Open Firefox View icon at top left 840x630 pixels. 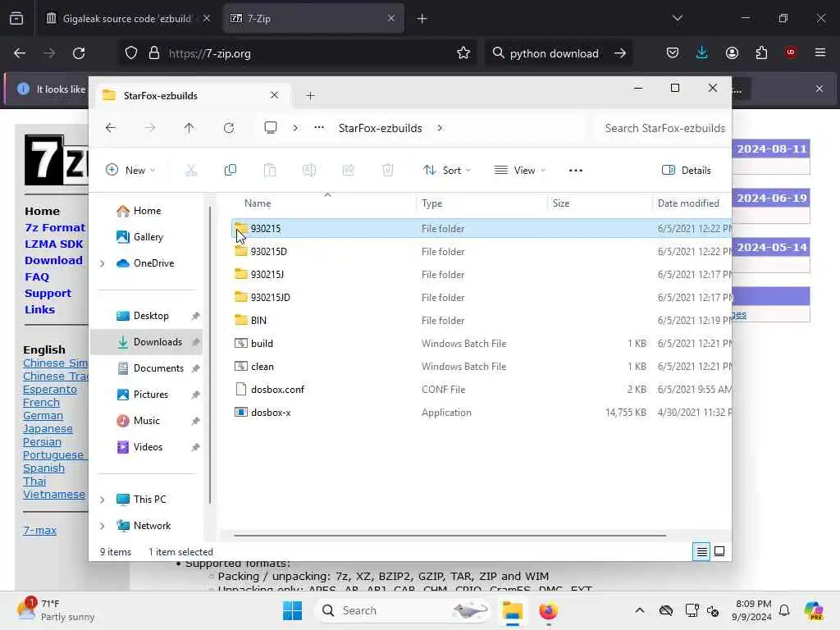click(x=16, y=19)
